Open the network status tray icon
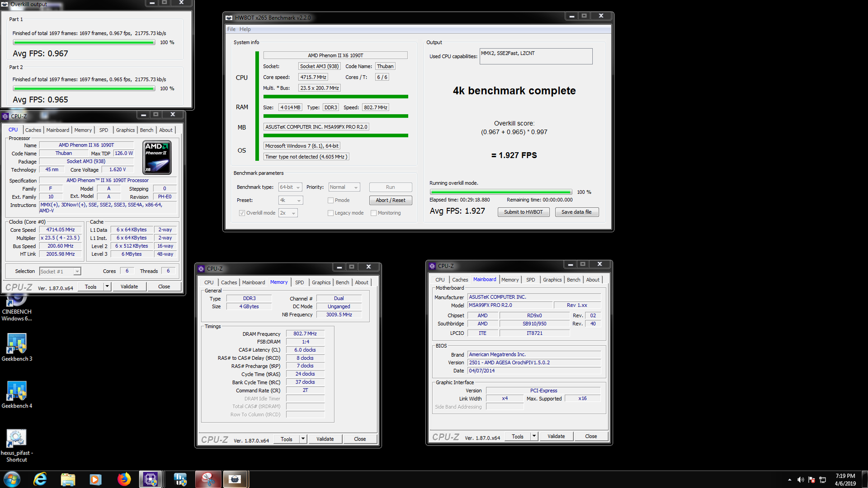Image resolution: width=868 pixels, height=488 pixels. pyautogui.click(x=823, y=480)
